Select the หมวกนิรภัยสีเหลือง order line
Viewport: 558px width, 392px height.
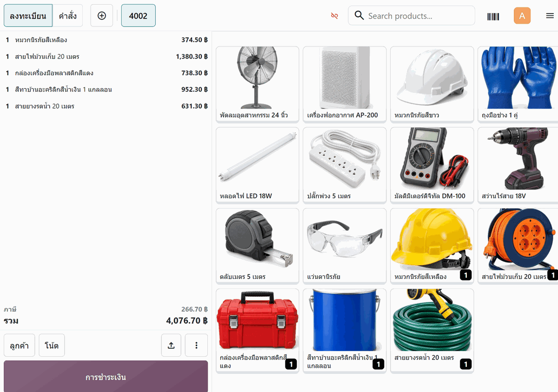106,40
